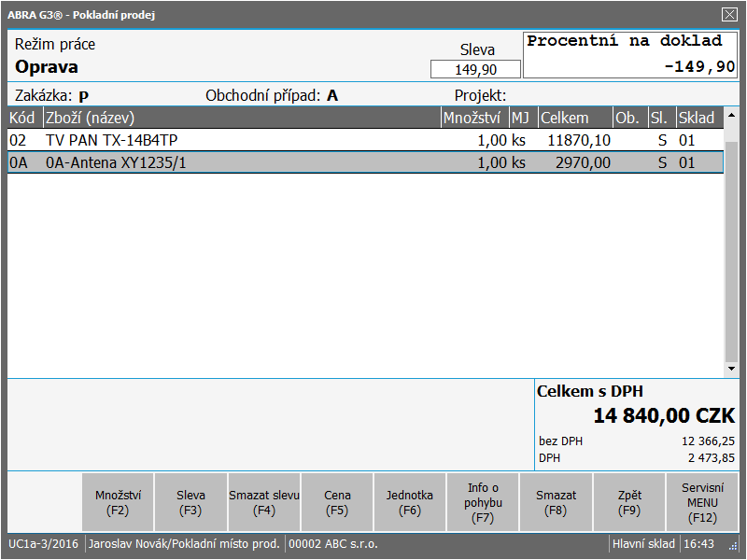This screenshot has height=560, width=747.
Task: Open Servisní MENU (F12)
Action: pos(702,502)
